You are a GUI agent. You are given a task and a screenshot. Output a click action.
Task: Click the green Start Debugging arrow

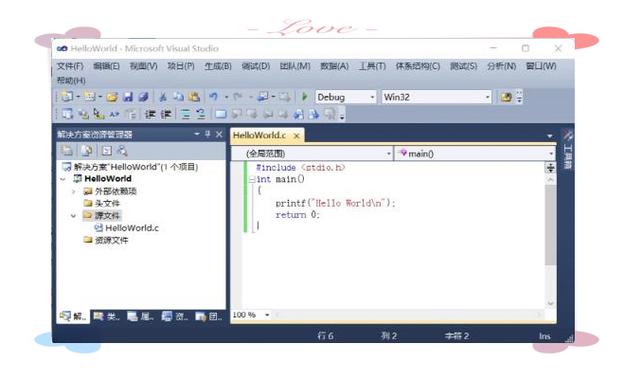305,97
